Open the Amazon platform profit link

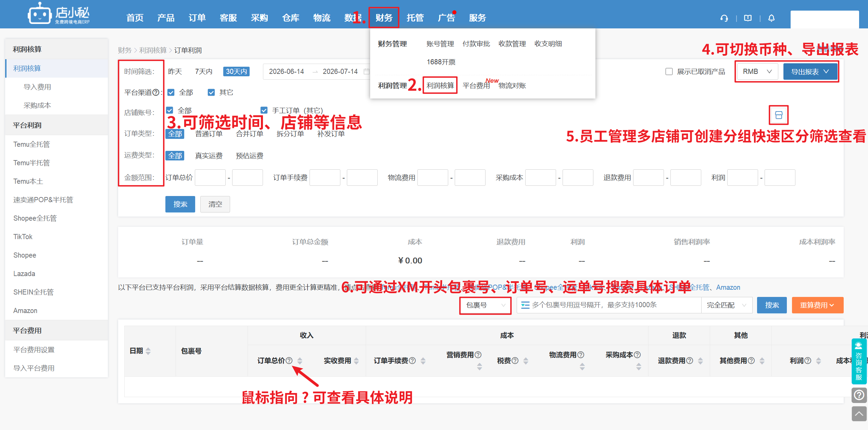728,287
